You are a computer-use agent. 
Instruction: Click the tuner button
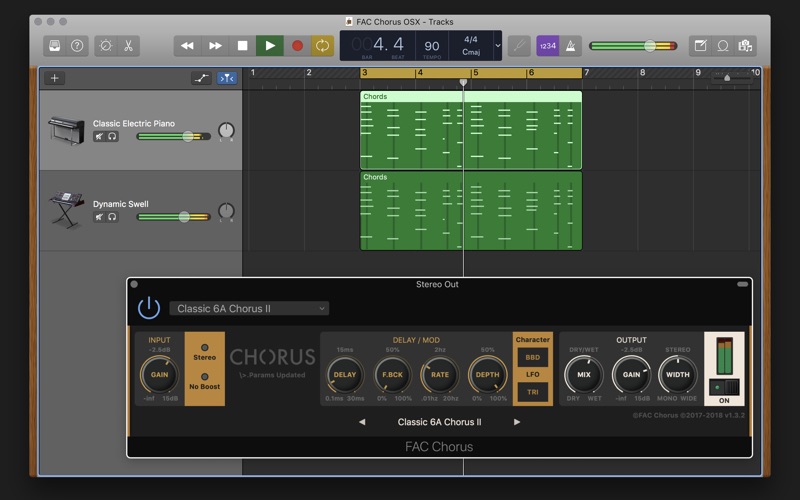(519, 46)
